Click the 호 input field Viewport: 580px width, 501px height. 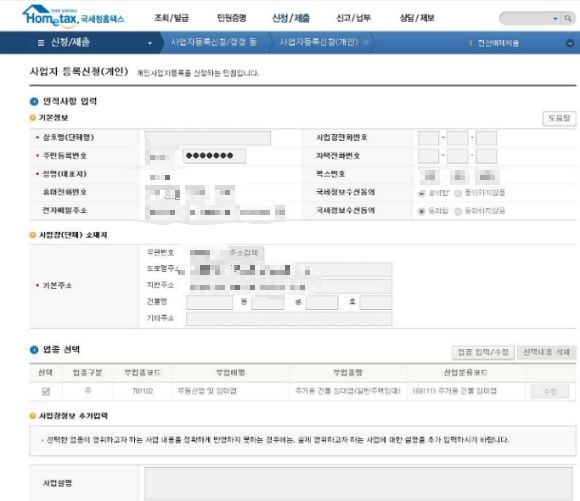[x=375, y=302]
